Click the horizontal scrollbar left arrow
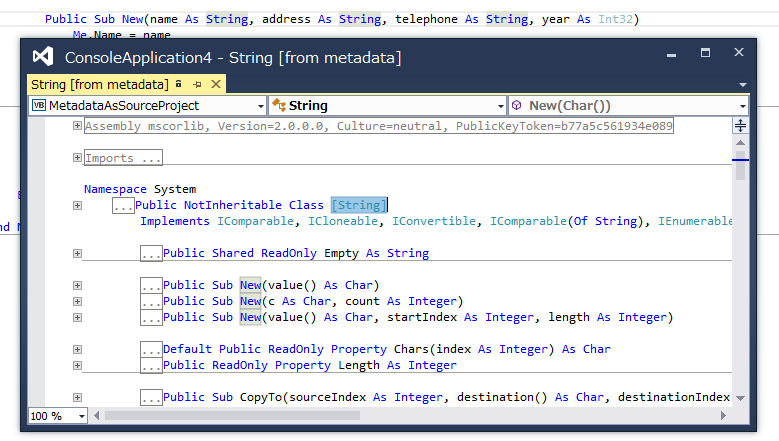 (96, 415)
